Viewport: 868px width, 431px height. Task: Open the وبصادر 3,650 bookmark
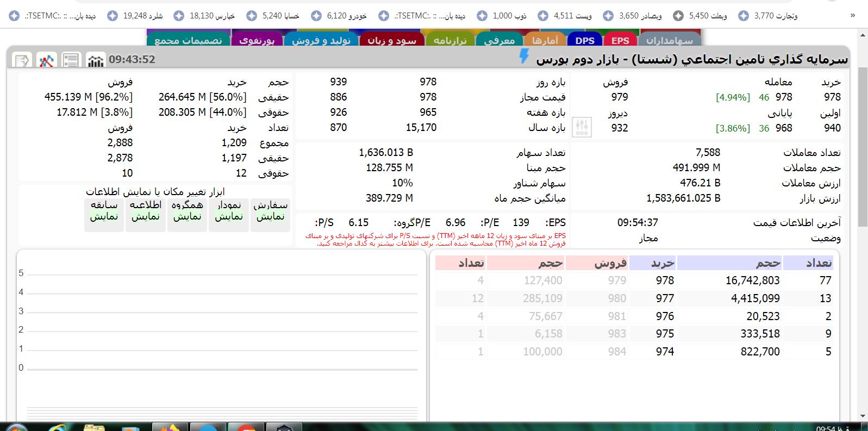click(x=632, y=16)
